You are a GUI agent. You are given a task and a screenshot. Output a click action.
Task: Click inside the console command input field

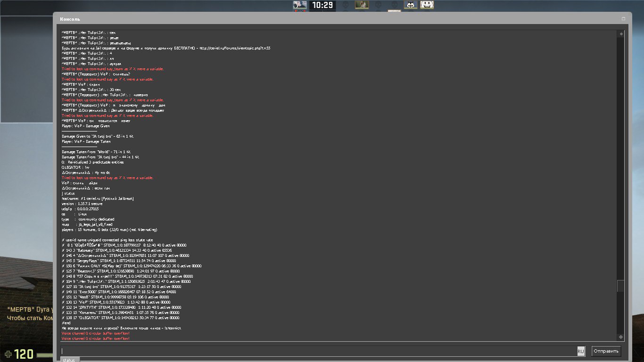coord(318,352)
